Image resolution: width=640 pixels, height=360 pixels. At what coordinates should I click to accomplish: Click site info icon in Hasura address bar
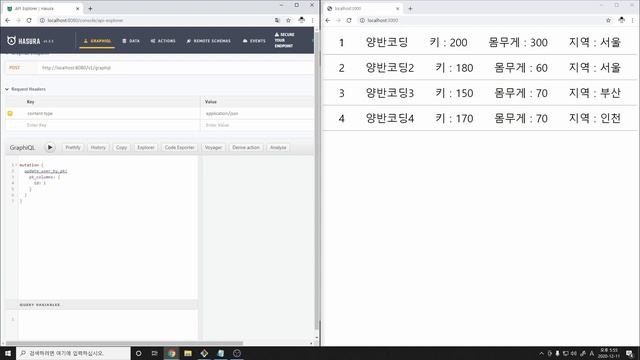click(x=42, y=20)
